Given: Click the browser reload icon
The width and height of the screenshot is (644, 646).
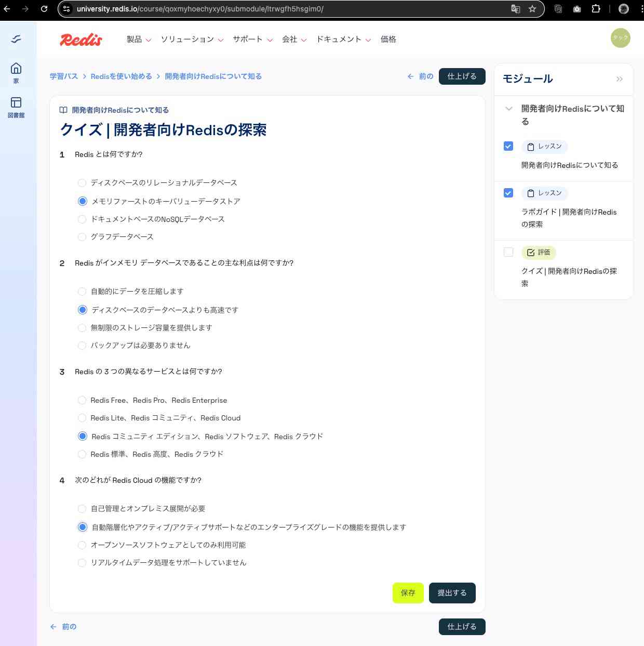Looking at the screenshot, I should click(44, 9).
